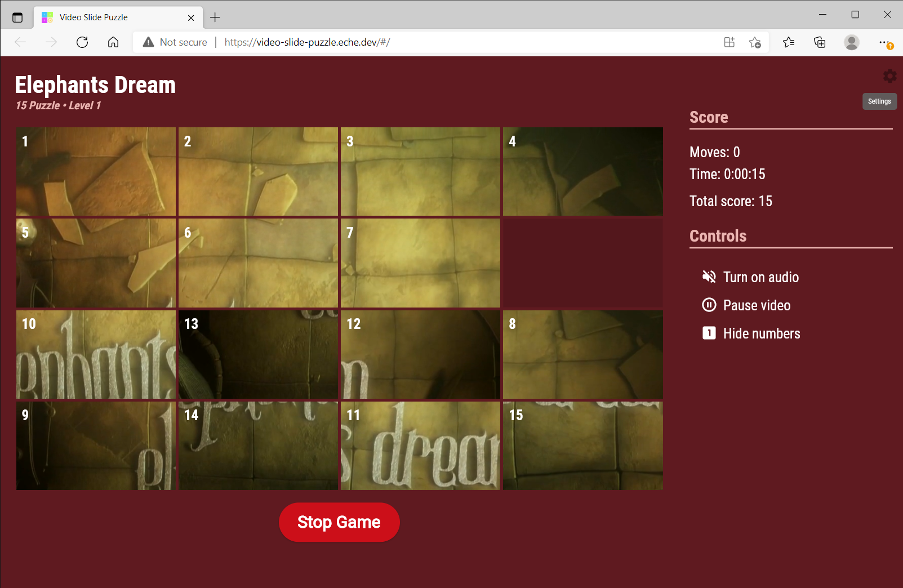
Task: Turn on audio
Action: [750, 277]
